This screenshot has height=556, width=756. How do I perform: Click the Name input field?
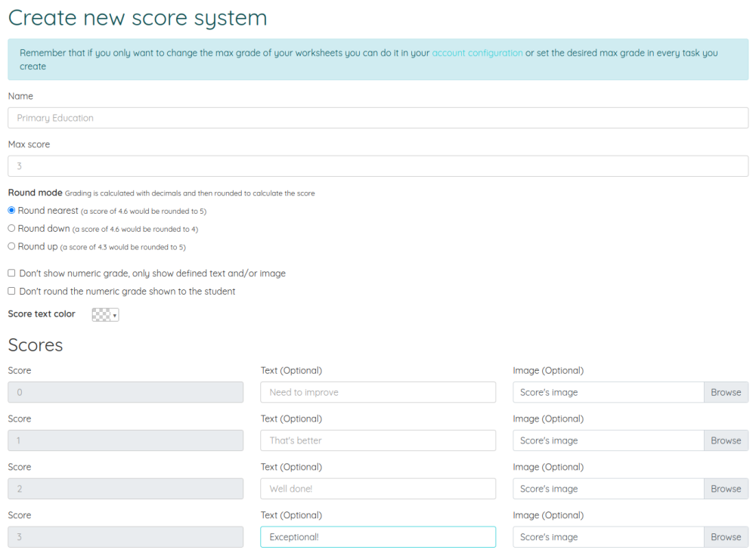pyautogui.click(x=378, y=118)
